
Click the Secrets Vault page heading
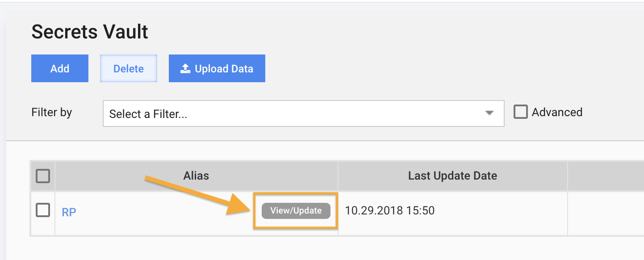[x=90, y=32]
